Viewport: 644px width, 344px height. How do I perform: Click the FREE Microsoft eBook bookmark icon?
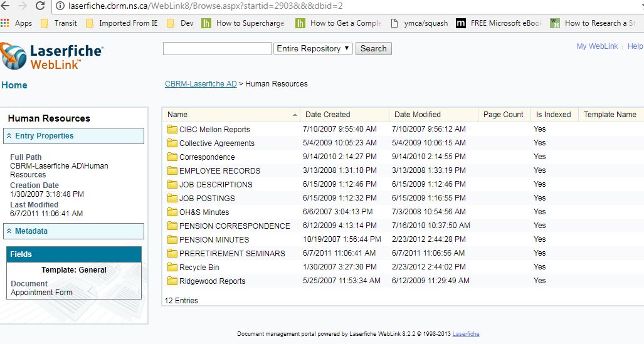(461, 23)
